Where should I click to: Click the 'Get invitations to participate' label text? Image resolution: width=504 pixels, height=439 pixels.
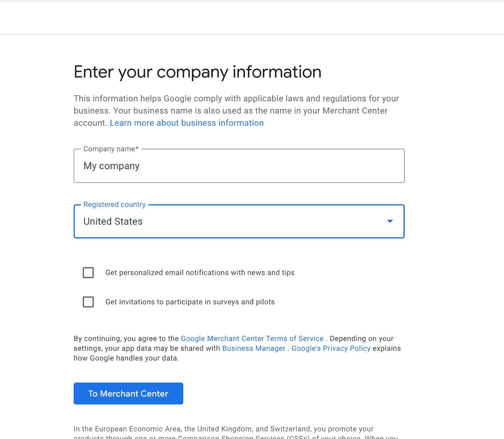click(190, 302)
